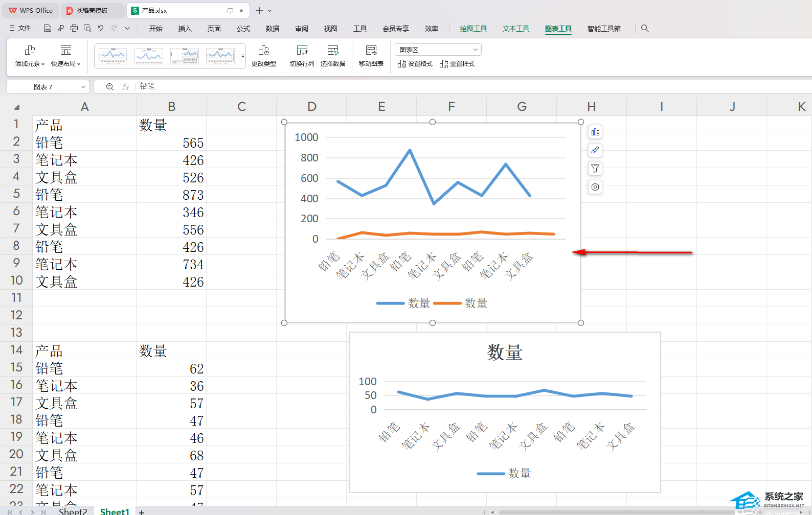812x515 pixels.
Task: Switch to Sheet2 worksheet tab
Action: (x=73, y=511)
